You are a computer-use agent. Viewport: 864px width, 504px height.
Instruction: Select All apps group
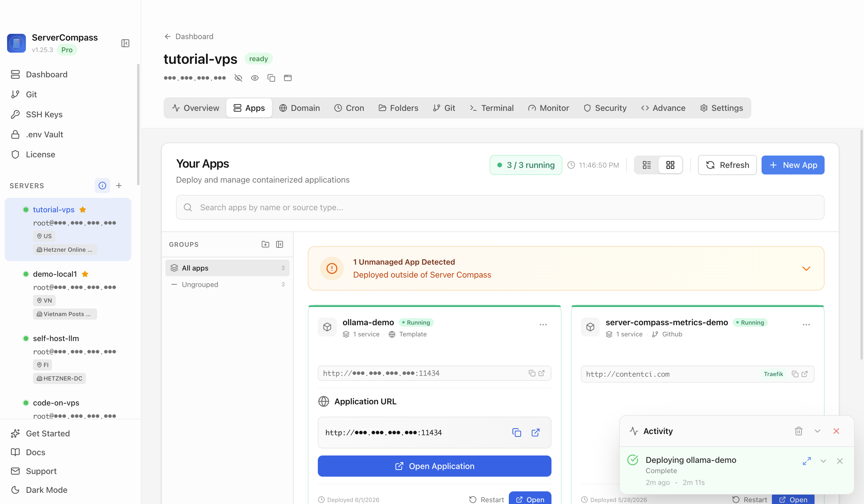point(227,268)
